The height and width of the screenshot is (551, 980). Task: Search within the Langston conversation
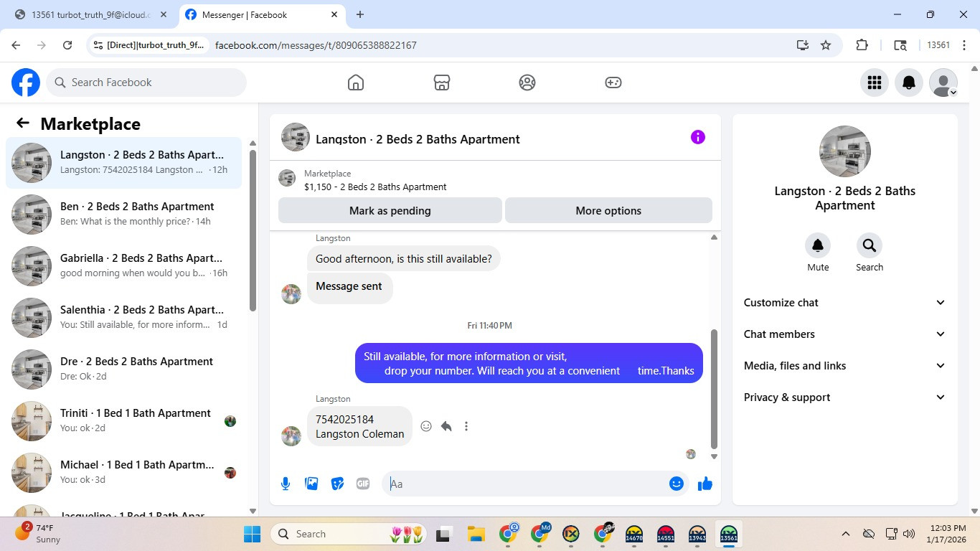coord(870,245)
